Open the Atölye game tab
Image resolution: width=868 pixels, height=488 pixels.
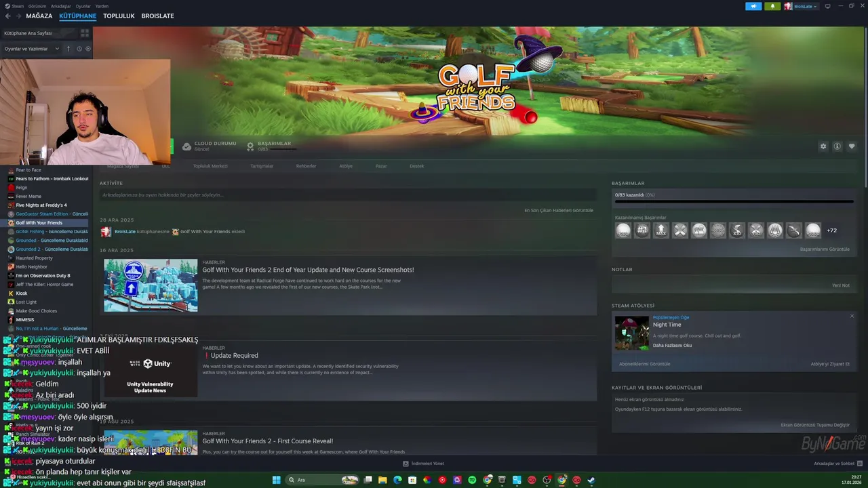point(346,166)
